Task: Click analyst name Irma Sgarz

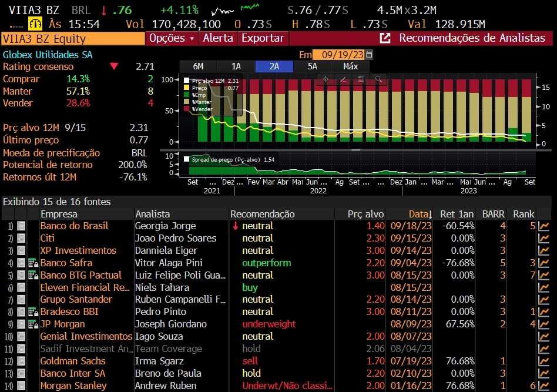Action: click(x=159, y=361)
